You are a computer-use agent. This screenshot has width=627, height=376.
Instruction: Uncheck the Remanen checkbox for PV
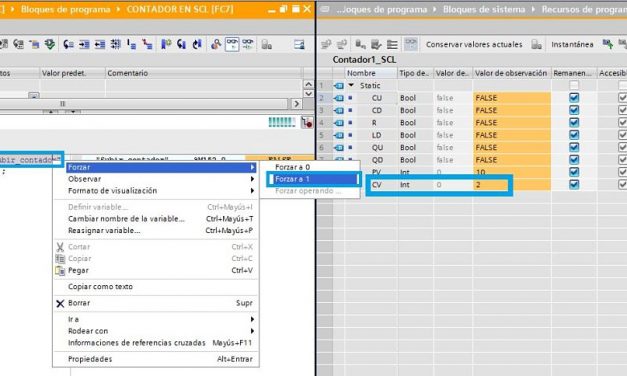click(574, 172)
